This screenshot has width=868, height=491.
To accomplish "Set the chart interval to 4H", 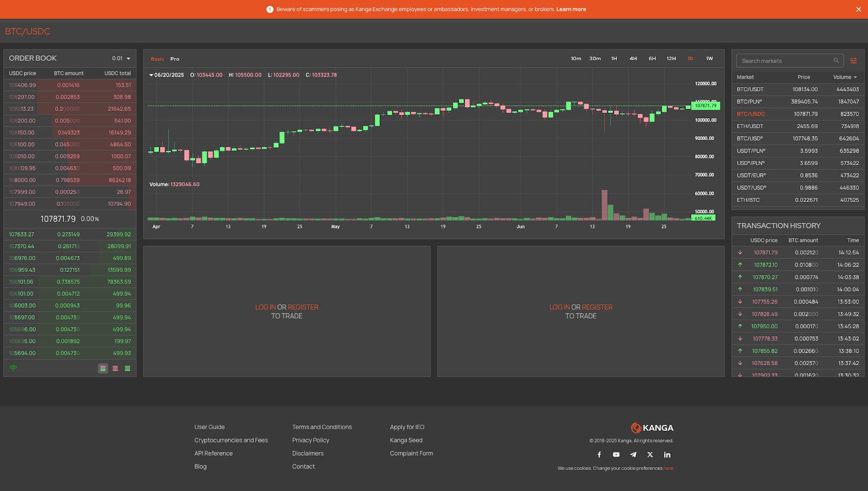I will point(633,59).
